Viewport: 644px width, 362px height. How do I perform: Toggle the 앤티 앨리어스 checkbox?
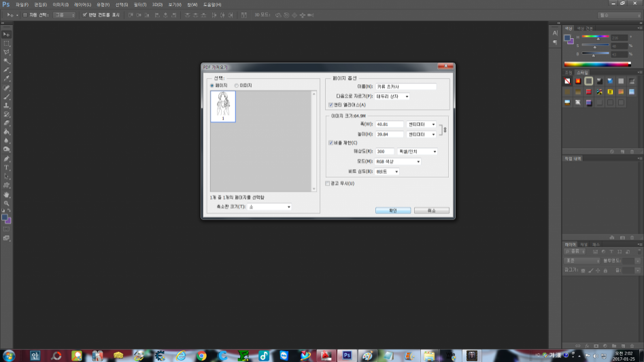coord(331,105)
